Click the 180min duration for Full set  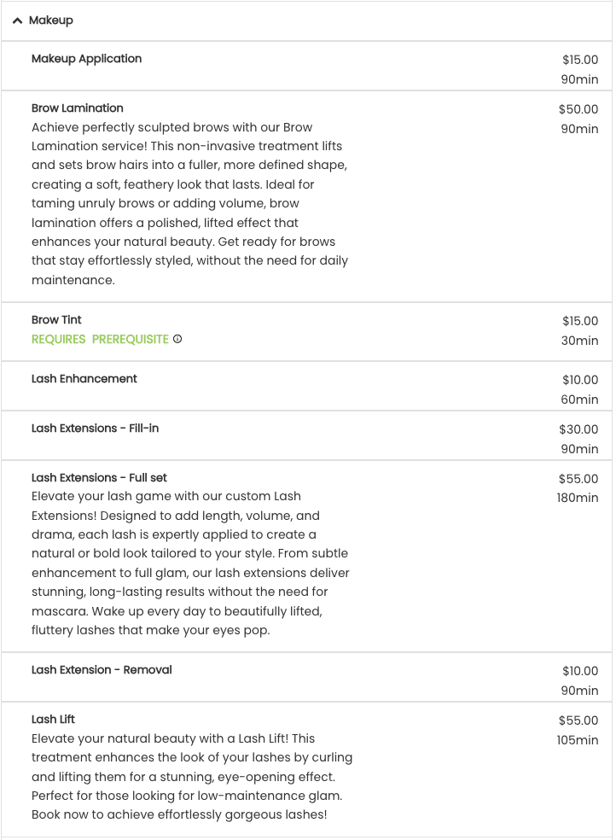tap(577, 498)
